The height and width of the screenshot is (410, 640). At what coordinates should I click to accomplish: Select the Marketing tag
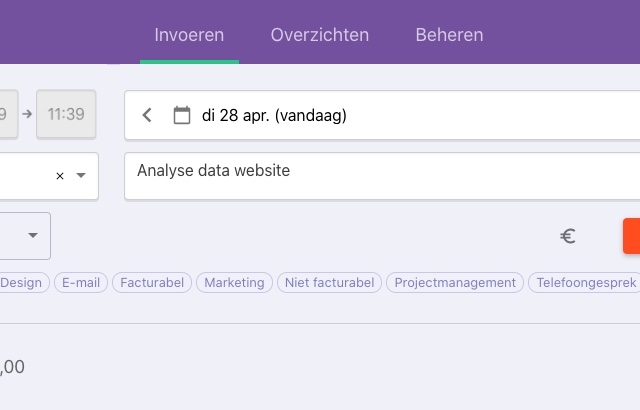pyautogui.click(x=234, y=282)
